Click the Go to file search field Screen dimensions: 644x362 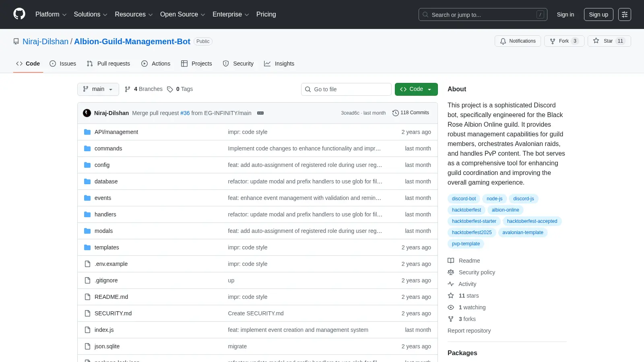(346, 89)
